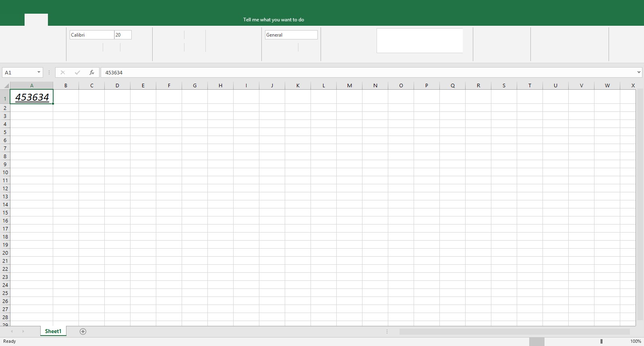Screen dimensions: 644x346
Task: Select row 2 header
Action: 5,108
